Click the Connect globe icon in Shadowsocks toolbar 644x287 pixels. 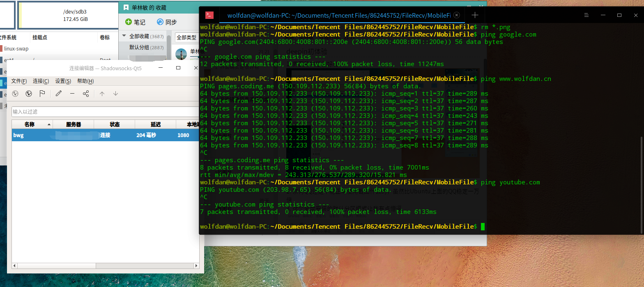coord(15,94)
